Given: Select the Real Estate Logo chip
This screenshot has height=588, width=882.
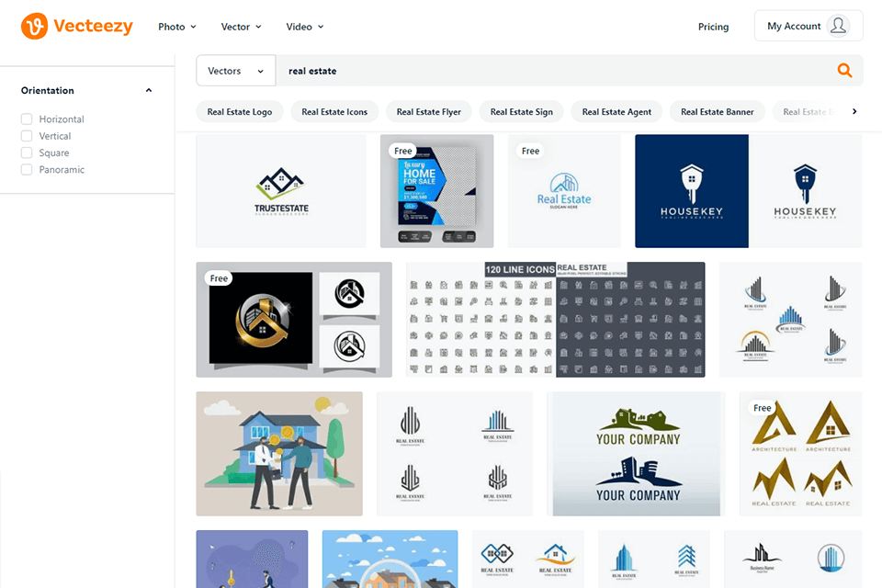Looking at the screenshot, I should coord(240,111).
